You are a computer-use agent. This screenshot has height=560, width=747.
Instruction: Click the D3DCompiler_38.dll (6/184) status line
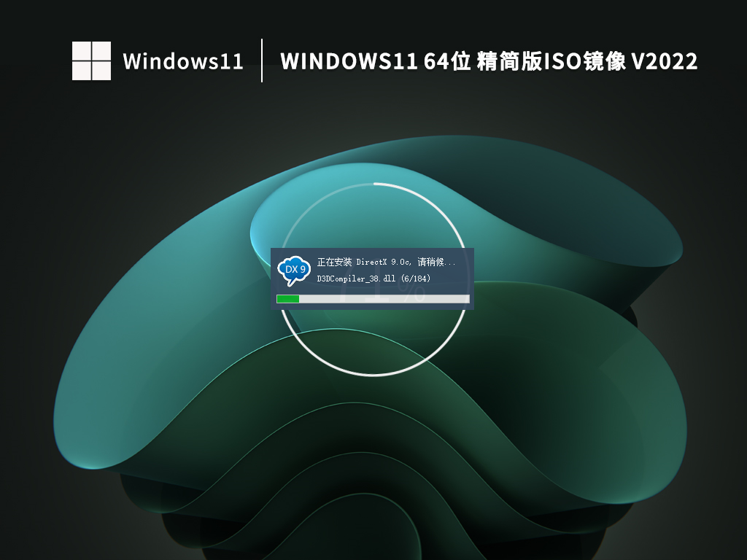tap(372, 279)
